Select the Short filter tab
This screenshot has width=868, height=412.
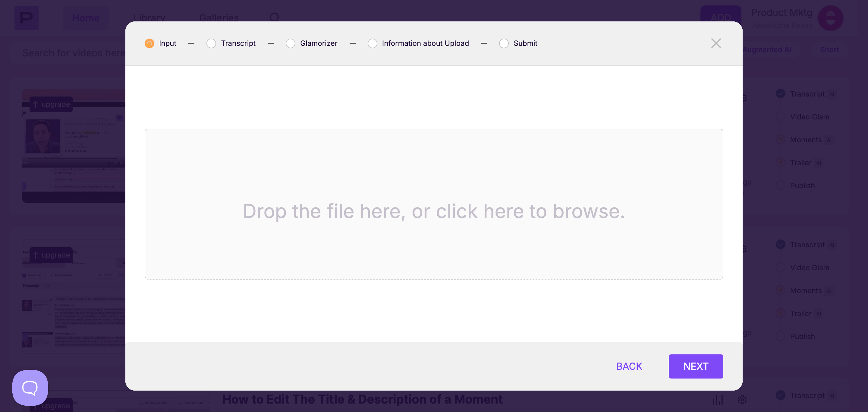pyautogui.click(x=829, y=49)
